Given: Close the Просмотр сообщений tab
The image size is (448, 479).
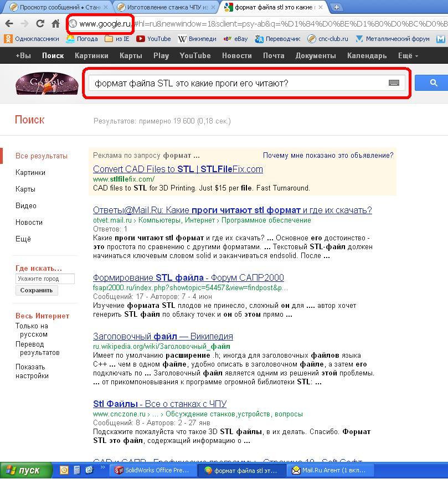Looking at the screenshot, I should pyautogui.click(x=105, y=7).
